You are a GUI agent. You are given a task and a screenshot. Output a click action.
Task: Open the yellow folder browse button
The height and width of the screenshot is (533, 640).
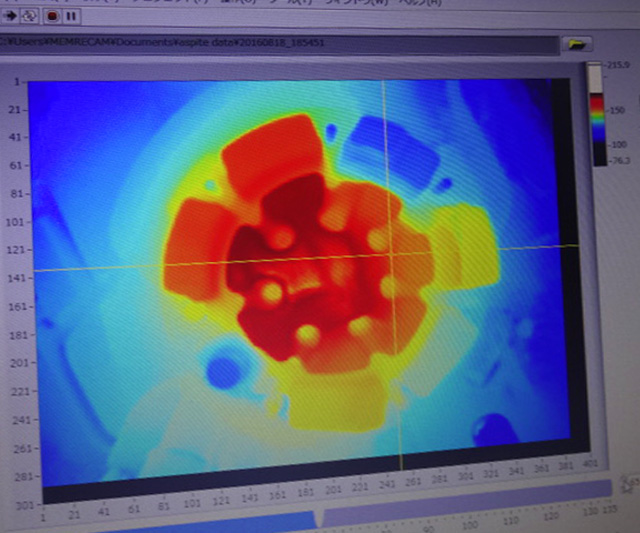point(577,44)
